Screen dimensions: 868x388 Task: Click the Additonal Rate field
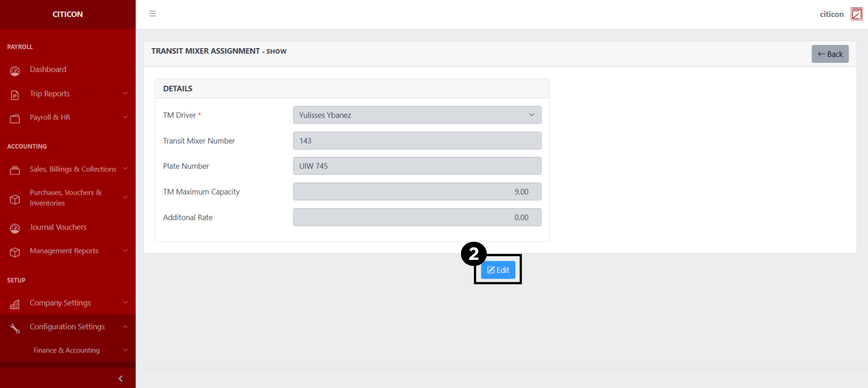pyautogui.click(x=417, y=217)
